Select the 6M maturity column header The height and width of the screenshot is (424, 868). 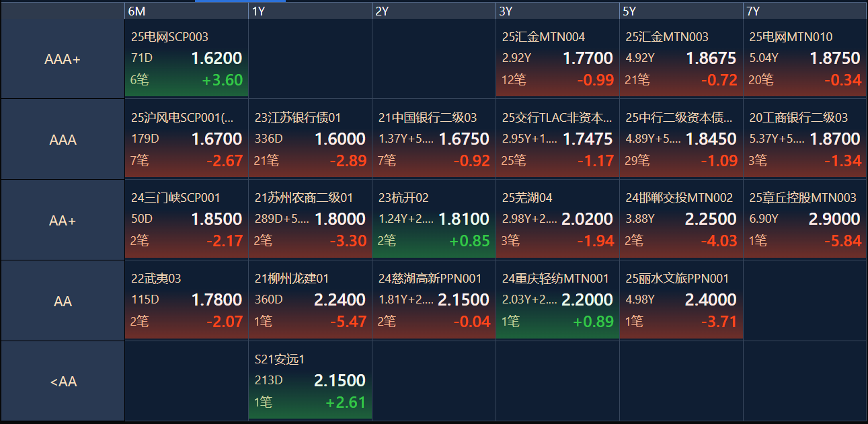pyautogui.click(x=186, y=11)
